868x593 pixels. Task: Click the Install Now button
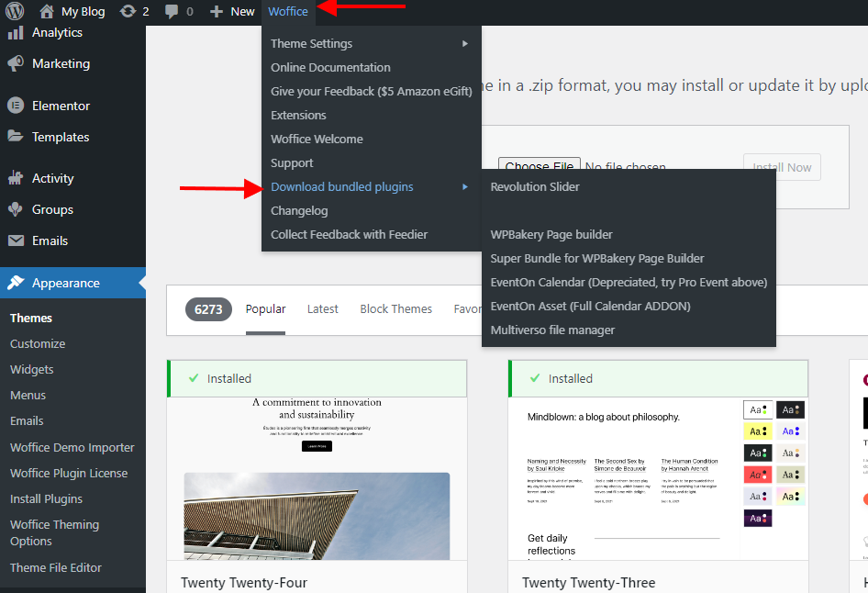[x=781, y=167]
